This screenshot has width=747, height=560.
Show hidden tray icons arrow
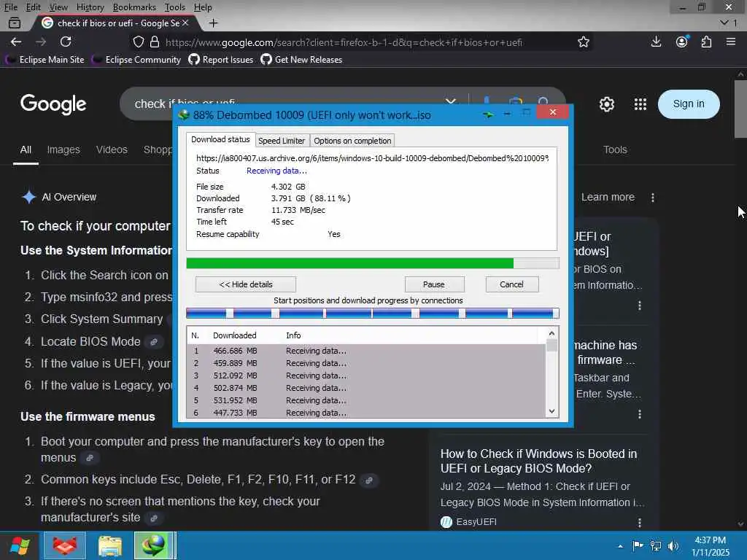tap(620, 546)
